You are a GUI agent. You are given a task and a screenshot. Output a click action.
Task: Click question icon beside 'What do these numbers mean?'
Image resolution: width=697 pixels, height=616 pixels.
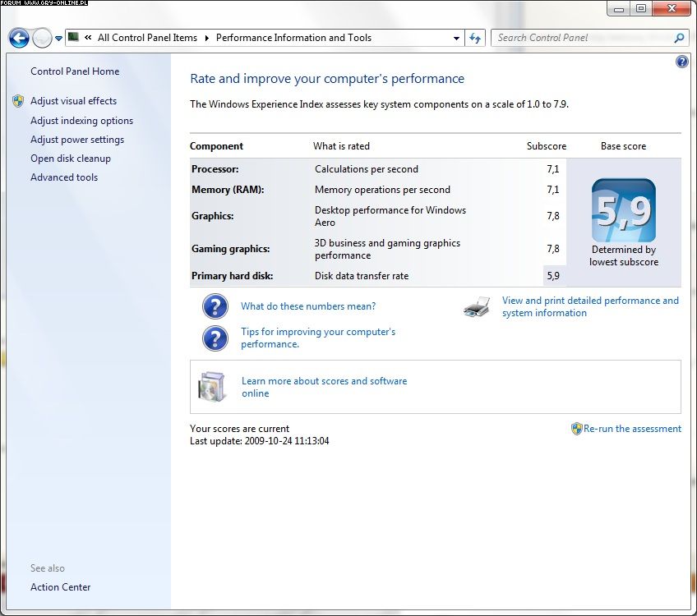coord(215,306)
